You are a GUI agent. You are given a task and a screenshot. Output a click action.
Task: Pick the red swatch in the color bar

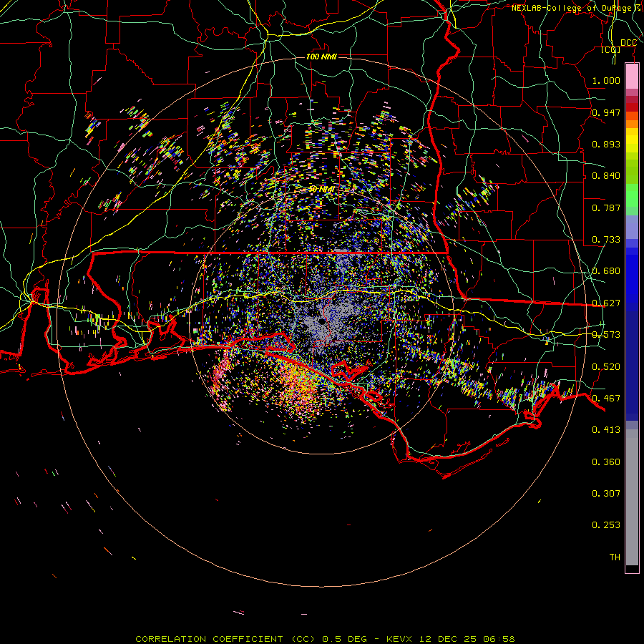(632, 107)
